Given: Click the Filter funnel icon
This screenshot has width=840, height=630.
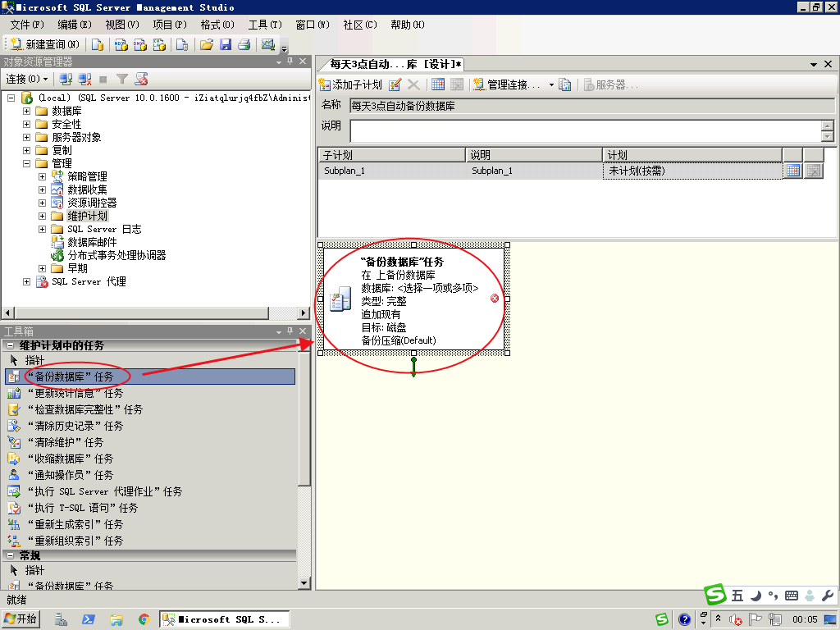Looking at the screenshot, I should point(122,80).
